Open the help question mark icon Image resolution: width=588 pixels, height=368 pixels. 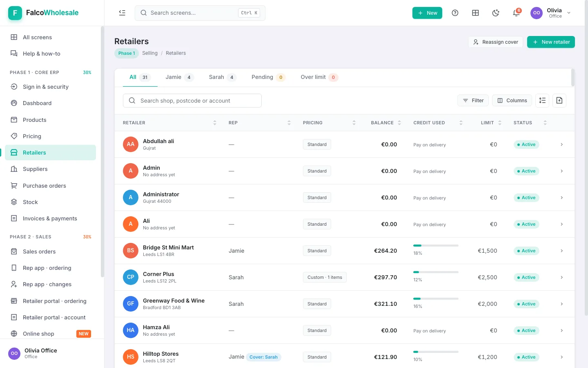[455, 13]
